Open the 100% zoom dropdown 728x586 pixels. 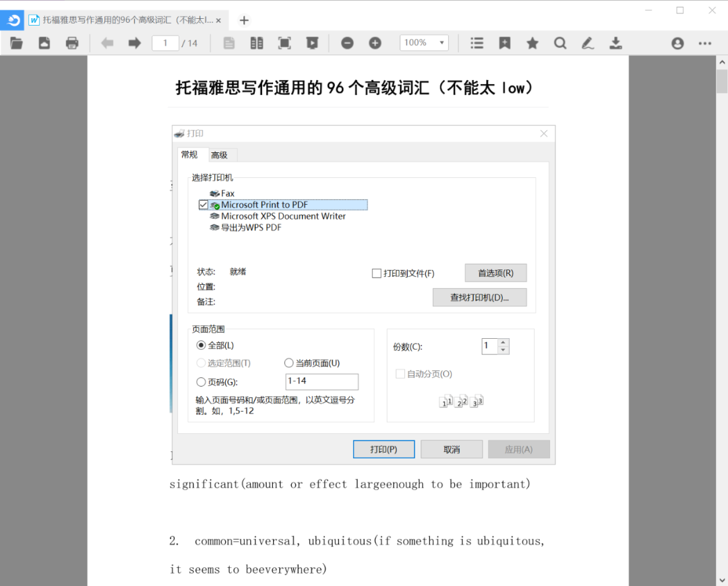424,42
